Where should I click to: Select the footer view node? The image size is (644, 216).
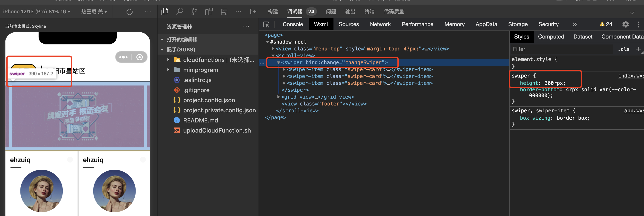tap(324, 104)
